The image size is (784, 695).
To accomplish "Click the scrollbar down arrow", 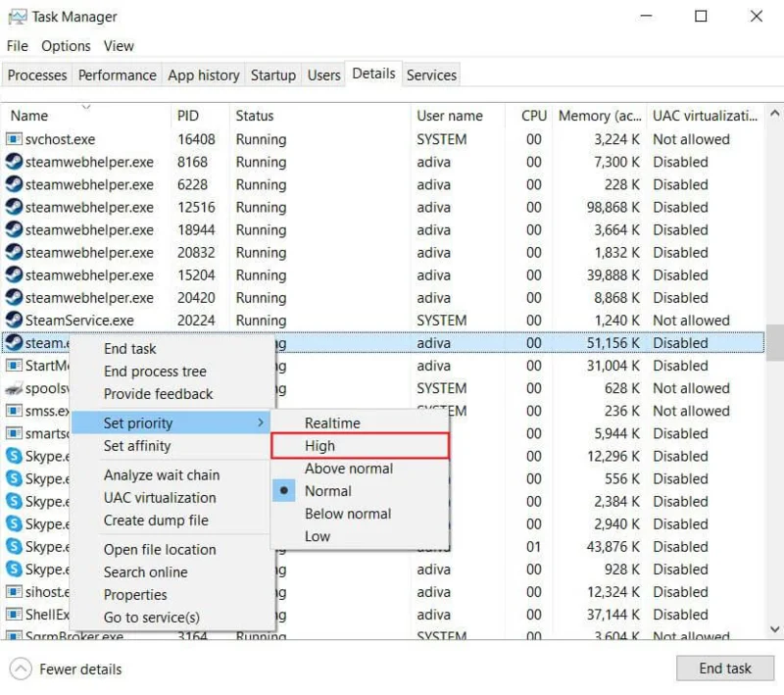I will pos(774,629).
